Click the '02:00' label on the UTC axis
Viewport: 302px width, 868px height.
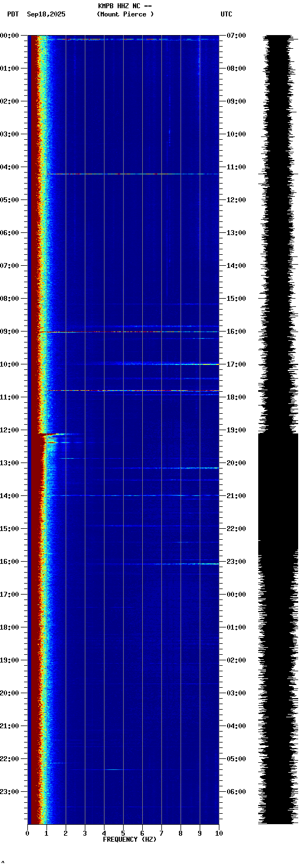tap(236, 660)
